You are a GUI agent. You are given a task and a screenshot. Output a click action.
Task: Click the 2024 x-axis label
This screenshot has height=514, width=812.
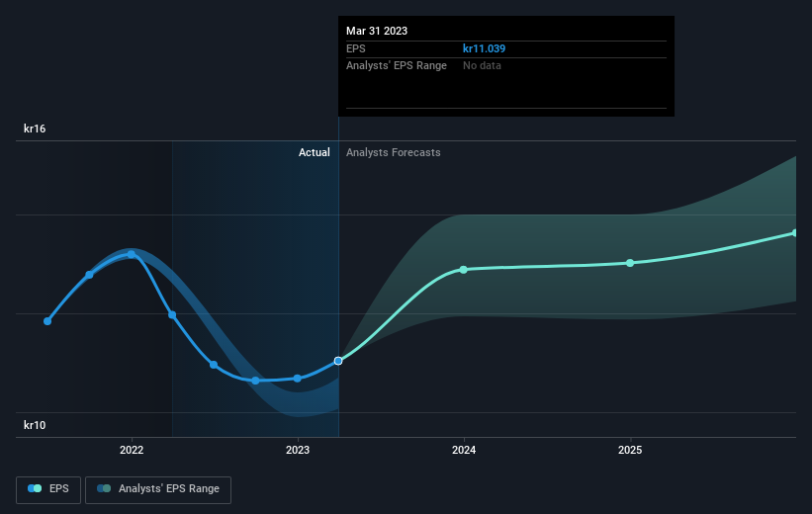(464, 450)
